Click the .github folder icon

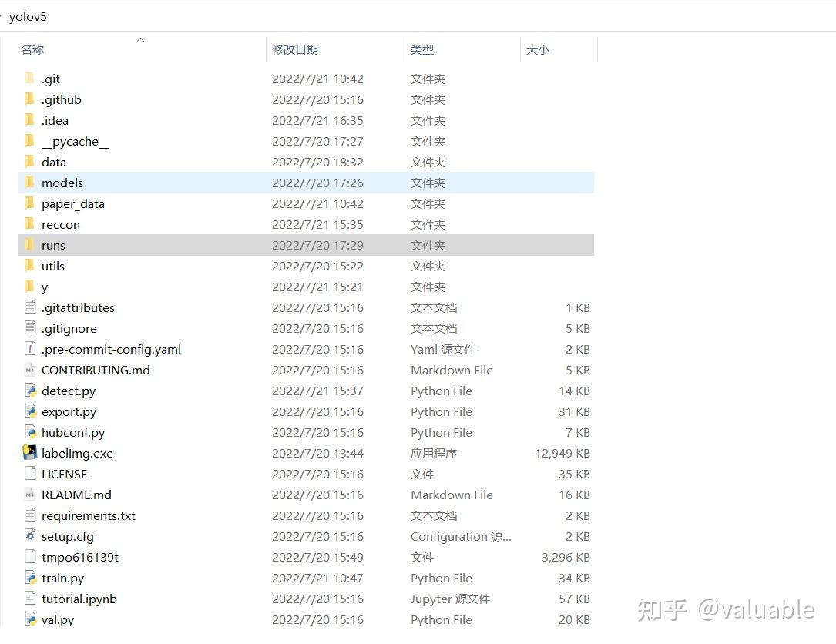click(x=30, y=99)
